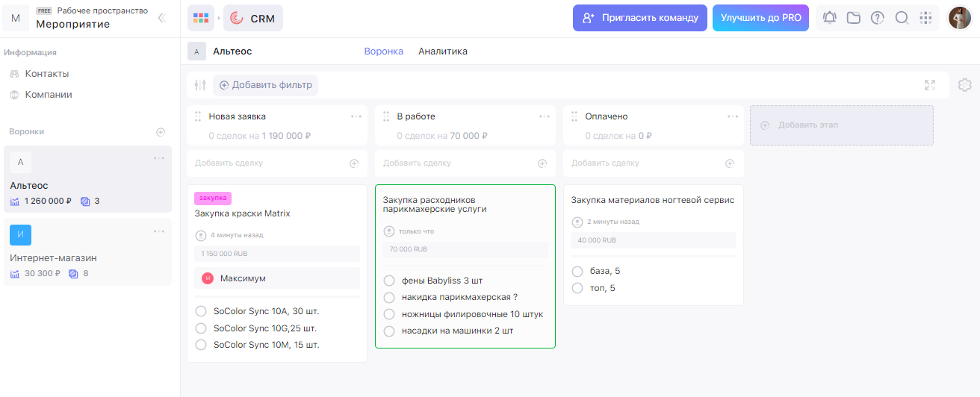Check SoColor Sync 10A, 30 шт. item
The height and width of the screenshot is (397, 980).
(x=200, y=311)
